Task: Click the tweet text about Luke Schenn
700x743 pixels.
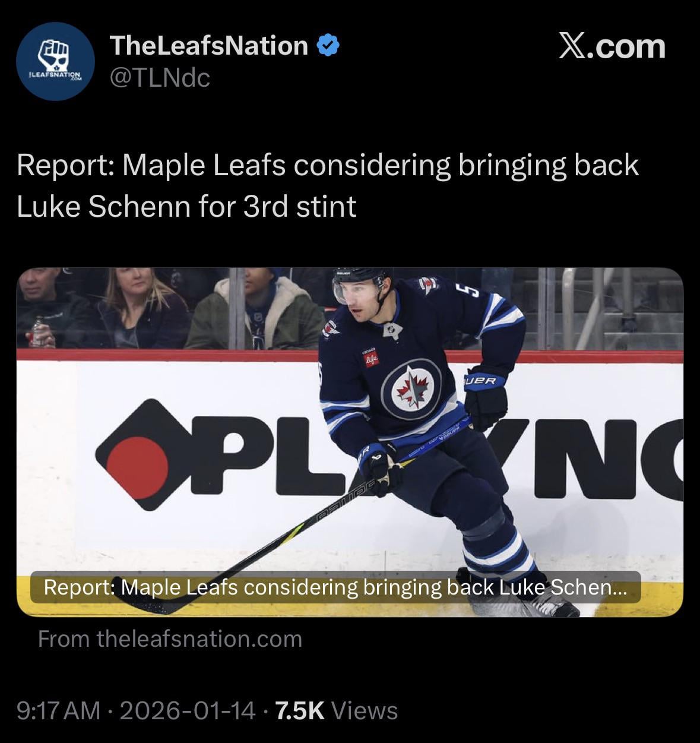Action: pyautogui.click(x=328, y=185)
